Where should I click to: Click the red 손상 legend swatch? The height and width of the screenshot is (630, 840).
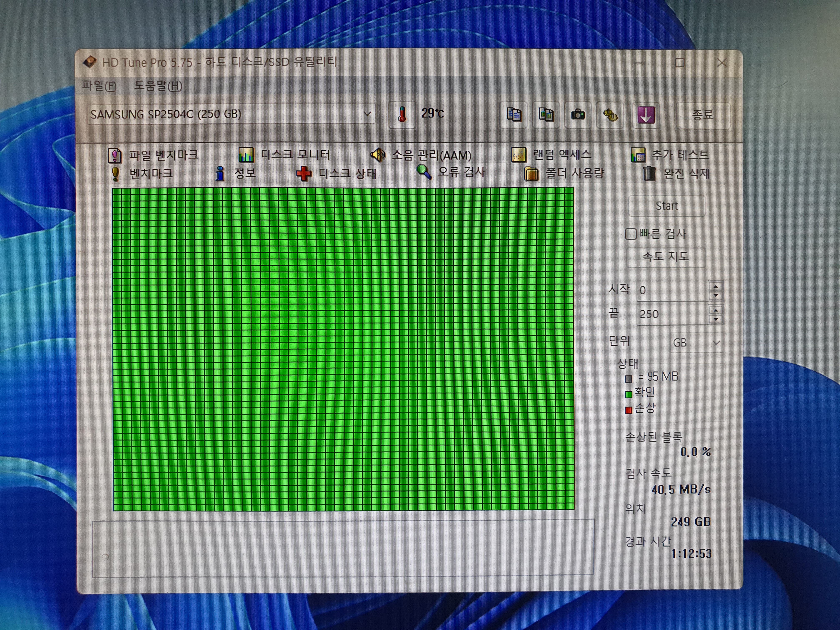(x=629, y=410)
